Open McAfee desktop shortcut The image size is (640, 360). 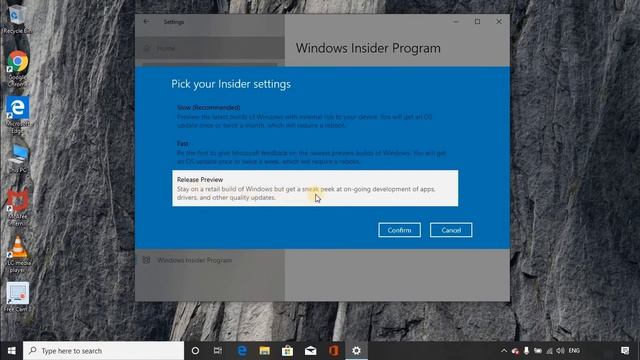point(17,207)
